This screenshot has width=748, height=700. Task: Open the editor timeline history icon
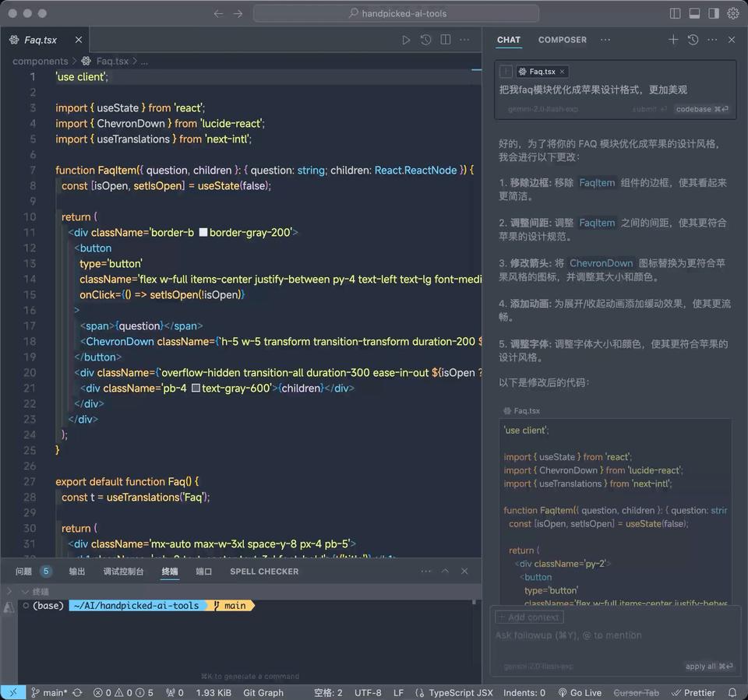point(426,40)
